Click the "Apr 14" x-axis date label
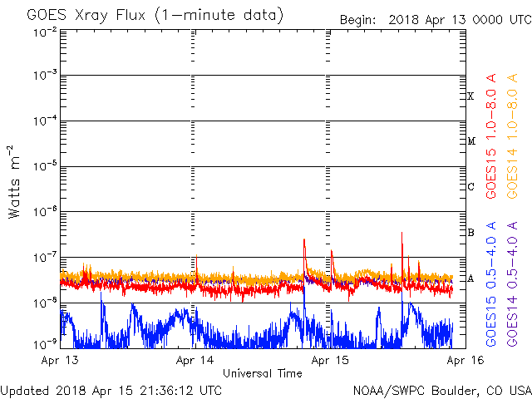The height and width of the screenshot is (399, 532). click(195, 360)
